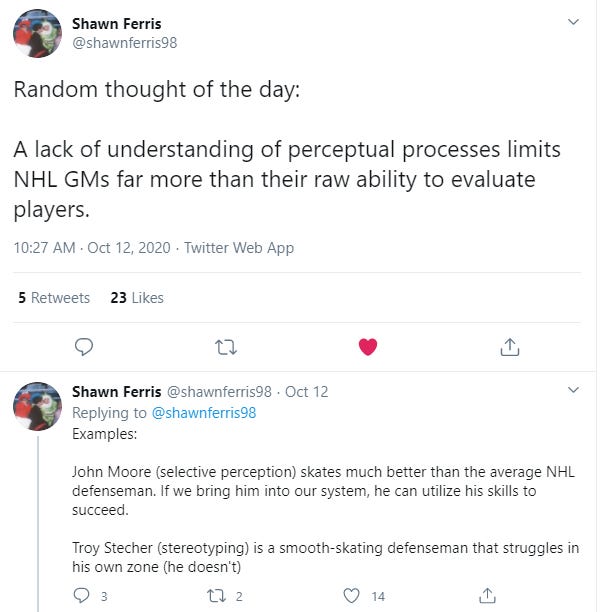Open reply tweet options chevron
The height and width of the screenshot is (612, 601).
coord(573,391)
